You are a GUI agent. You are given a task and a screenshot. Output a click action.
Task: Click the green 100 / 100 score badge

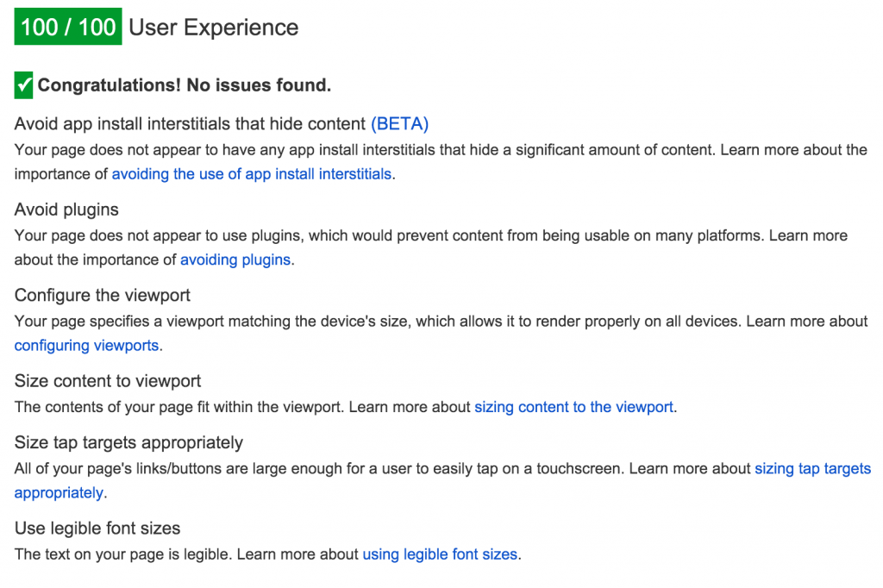(x=68, y=28)
